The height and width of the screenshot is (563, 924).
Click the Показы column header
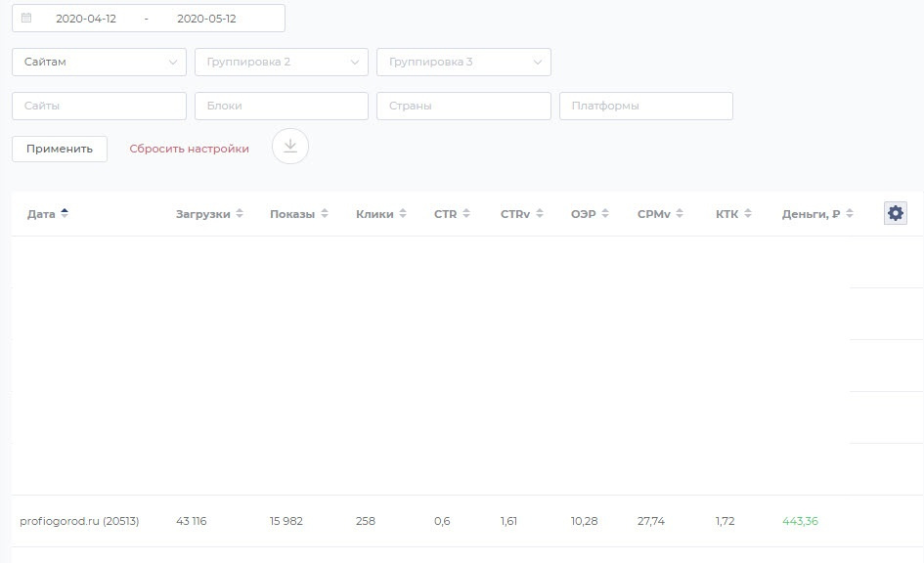(x=292, y=214)
